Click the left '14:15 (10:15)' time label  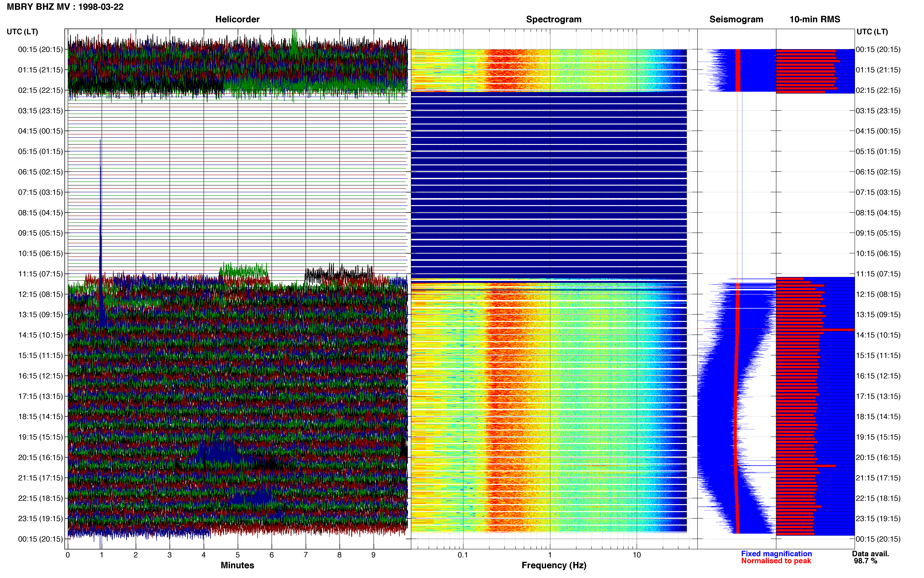[40, 335]
